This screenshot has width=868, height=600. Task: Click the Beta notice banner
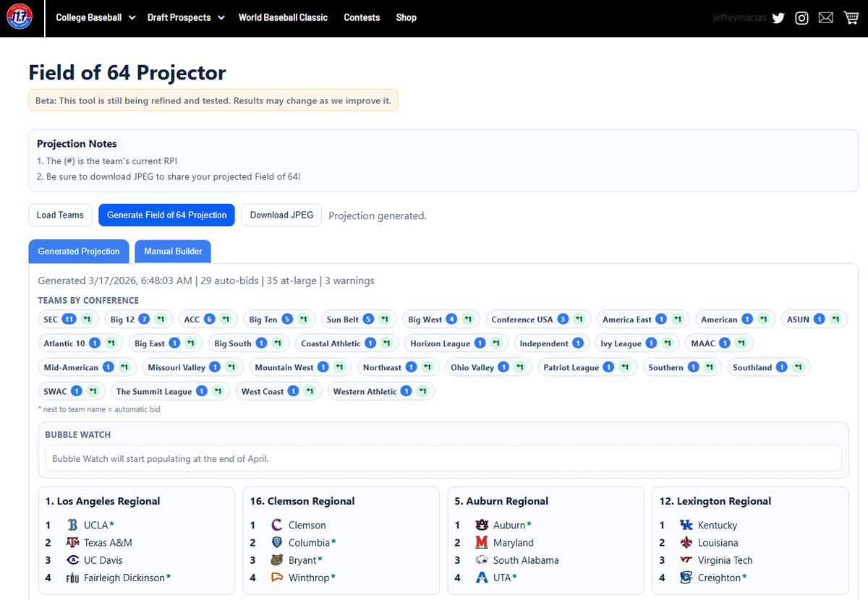point(213,100)
